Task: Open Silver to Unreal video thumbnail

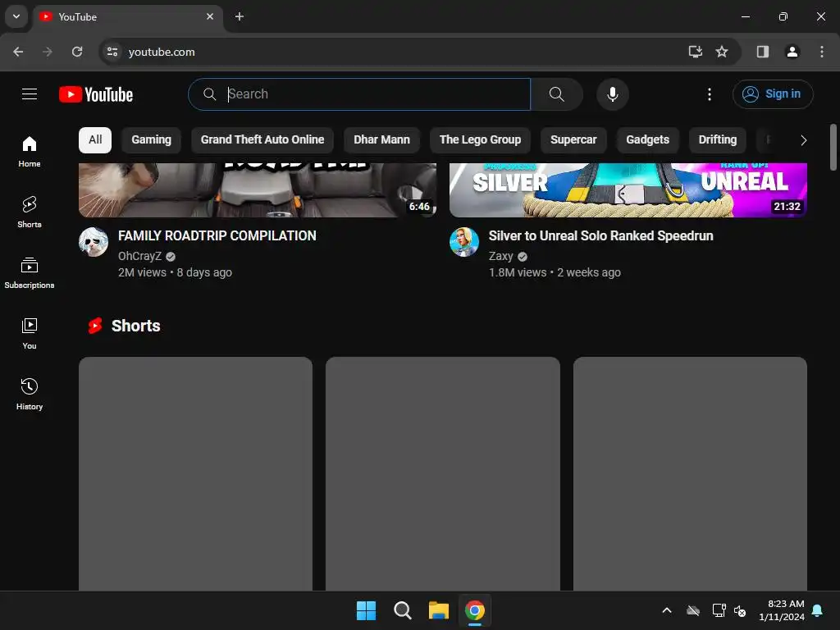Action: pyautogui.click(x=628, y=190)
